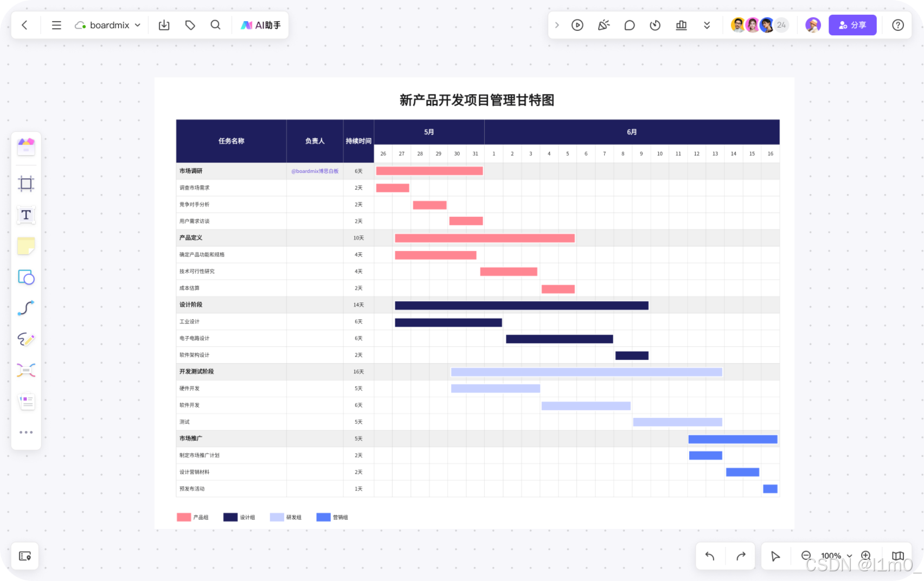Open the boardmix file name dropdown
Image resolution: width=924 pixels, height=581 pixels.
[x=108, y=25]
